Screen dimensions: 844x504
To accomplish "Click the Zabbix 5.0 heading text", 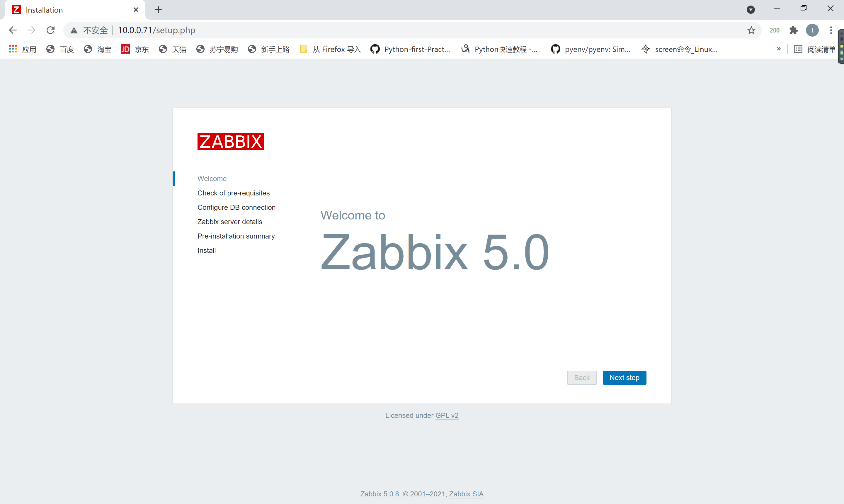I will coord(435,252).
